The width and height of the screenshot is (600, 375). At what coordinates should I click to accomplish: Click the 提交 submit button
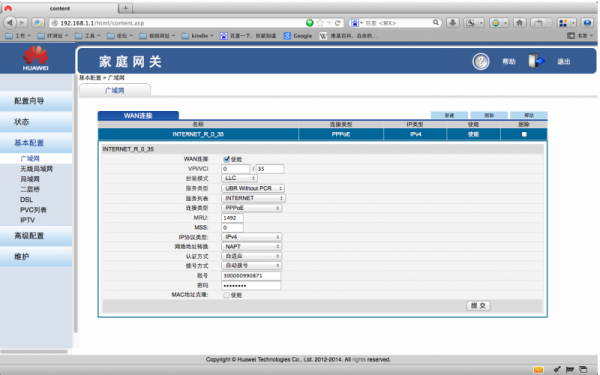pos(478,305)
